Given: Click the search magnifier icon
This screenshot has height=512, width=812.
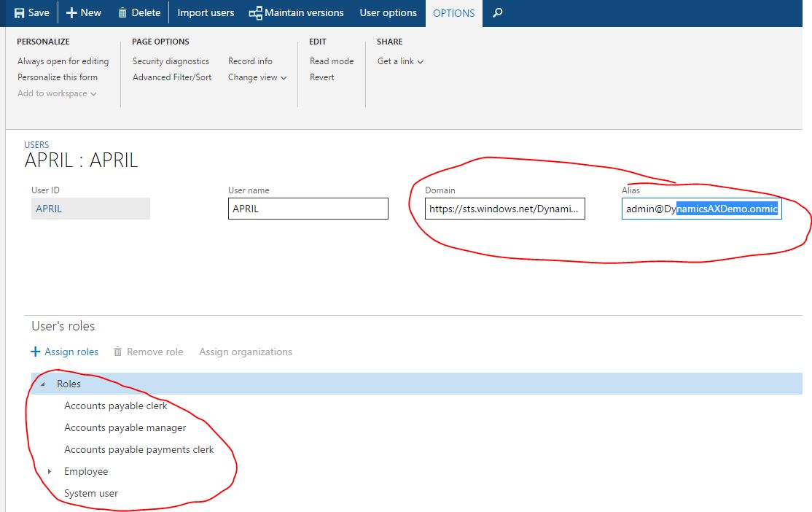Looking at the screenshot, I should pyautogui.click(x=497, y=13).
